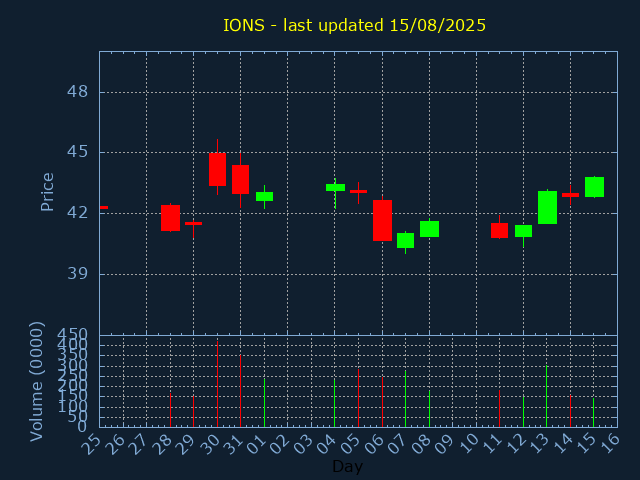Select the red doji candle for day 29
Screen dimensions: 640x480
193,223
